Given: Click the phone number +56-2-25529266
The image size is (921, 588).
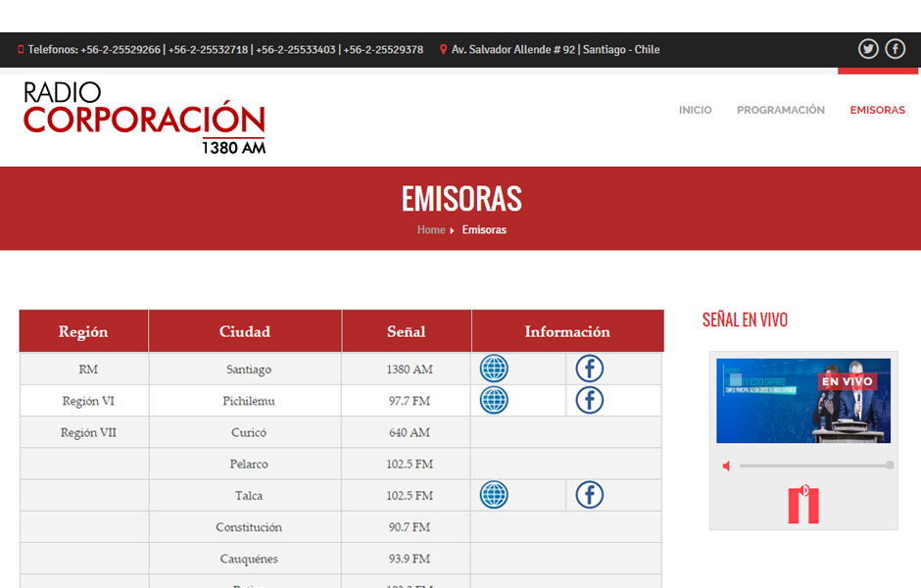Looking at the screenshot, I should pos(121,49).
